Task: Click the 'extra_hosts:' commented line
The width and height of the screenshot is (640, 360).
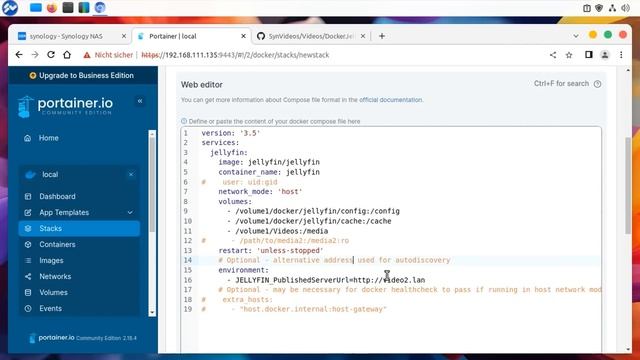Action: (237, 300)
